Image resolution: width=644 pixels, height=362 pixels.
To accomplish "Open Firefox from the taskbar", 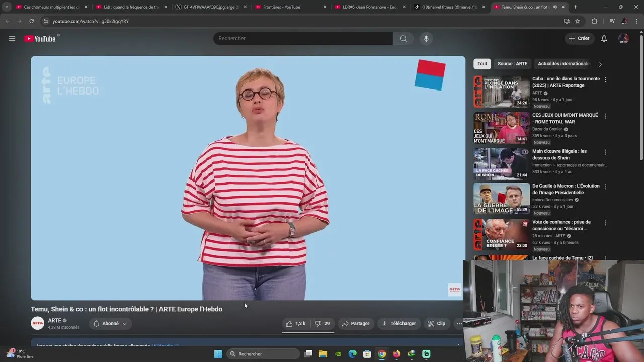I will point(396,354).
